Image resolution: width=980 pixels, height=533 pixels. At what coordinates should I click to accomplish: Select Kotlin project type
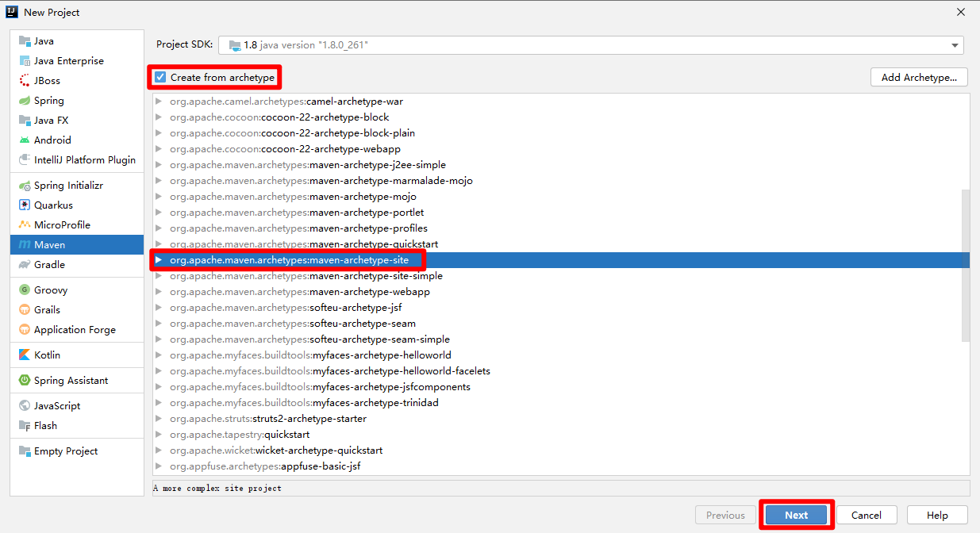(x=77, y=355)
